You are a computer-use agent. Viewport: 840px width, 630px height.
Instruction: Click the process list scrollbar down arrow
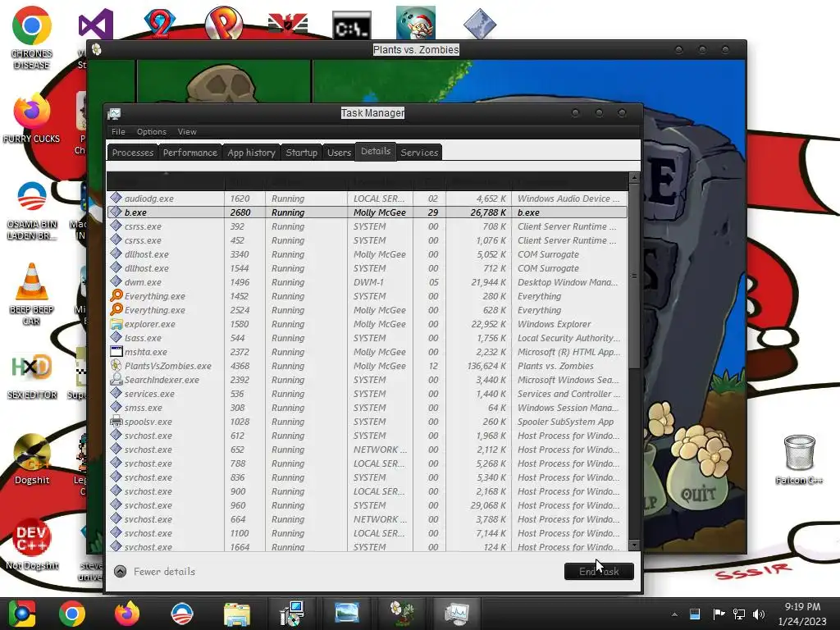634,546
